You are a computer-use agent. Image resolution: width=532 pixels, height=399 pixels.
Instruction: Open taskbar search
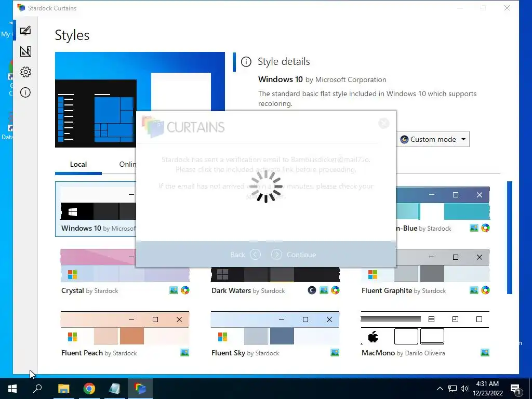[x=37, y=389]
